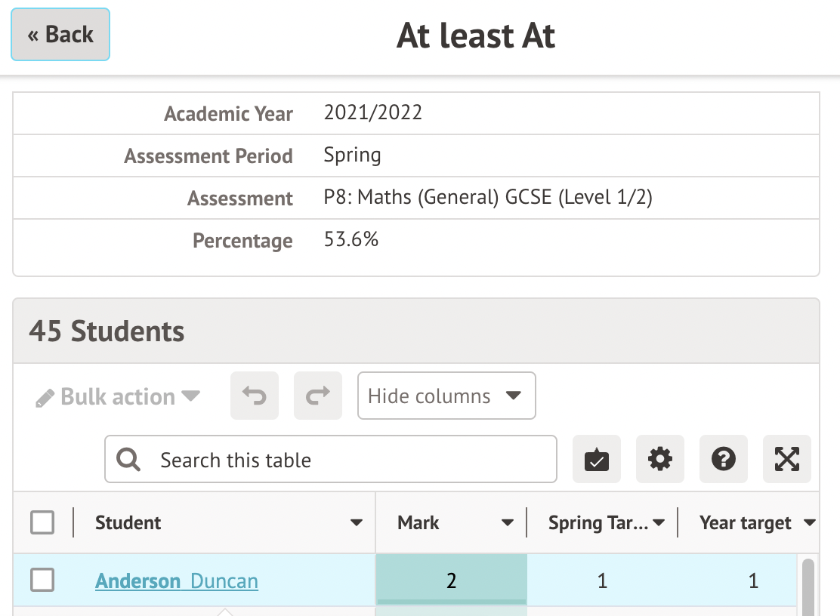Open table settings gear icon
The width and height of the screenshot is (840, 616).
(660, 459)
